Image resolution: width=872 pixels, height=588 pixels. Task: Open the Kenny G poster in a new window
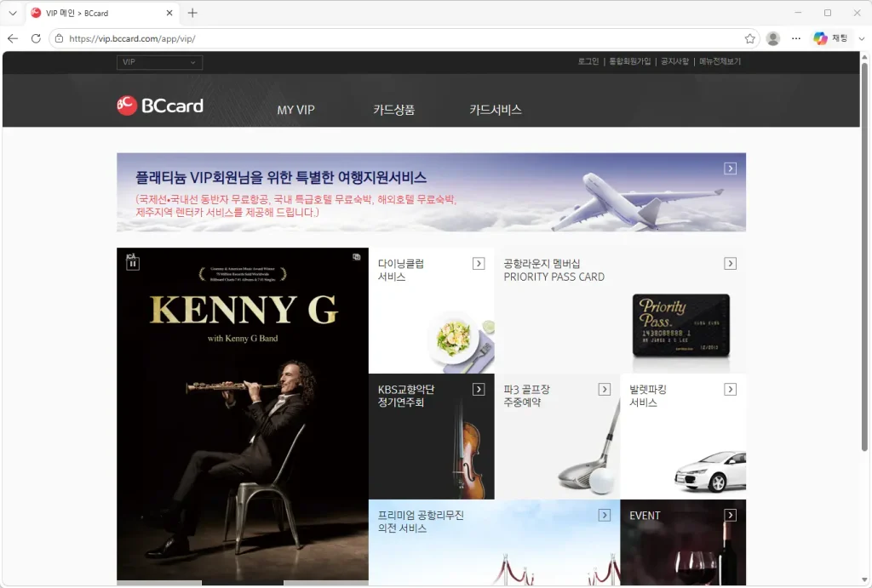click(357, 257)
